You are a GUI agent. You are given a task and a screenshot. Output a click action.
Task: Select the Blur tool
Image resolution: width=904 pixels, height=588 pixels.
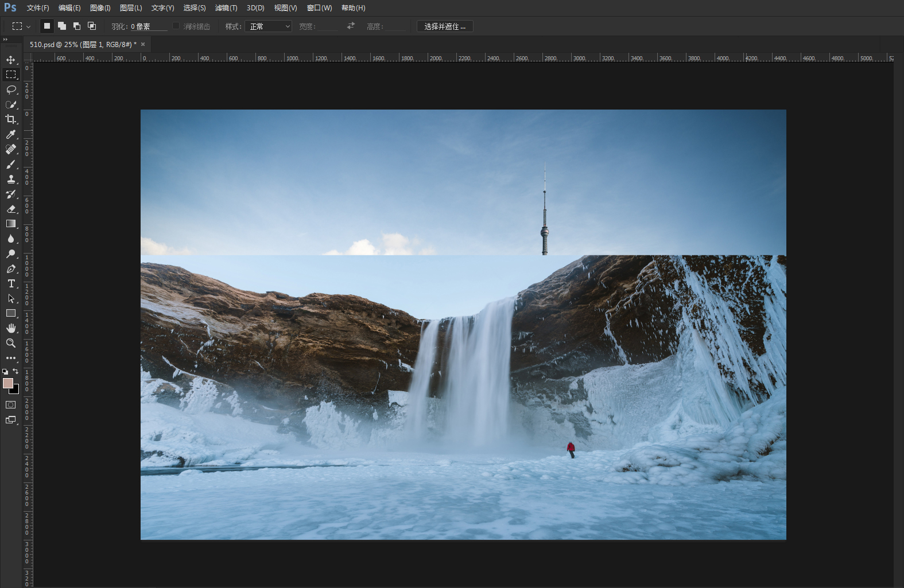(11, 239)
